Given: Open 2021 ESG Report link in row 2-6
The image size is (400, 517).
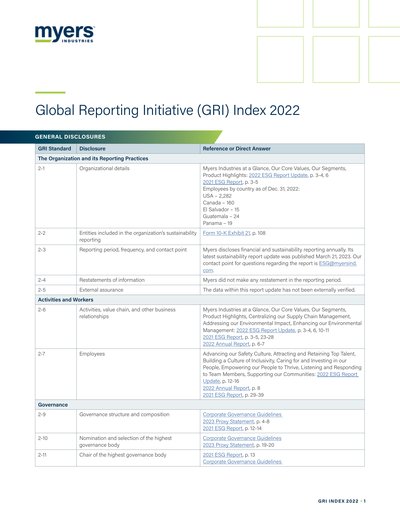Looking at the screenshot, I should coord(222,337).
